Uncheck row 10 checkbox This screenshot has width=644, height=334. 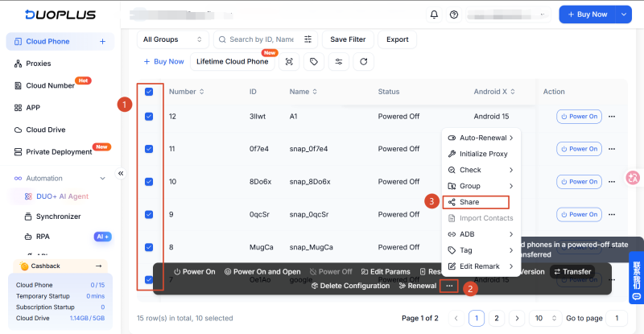click(149, 182)
